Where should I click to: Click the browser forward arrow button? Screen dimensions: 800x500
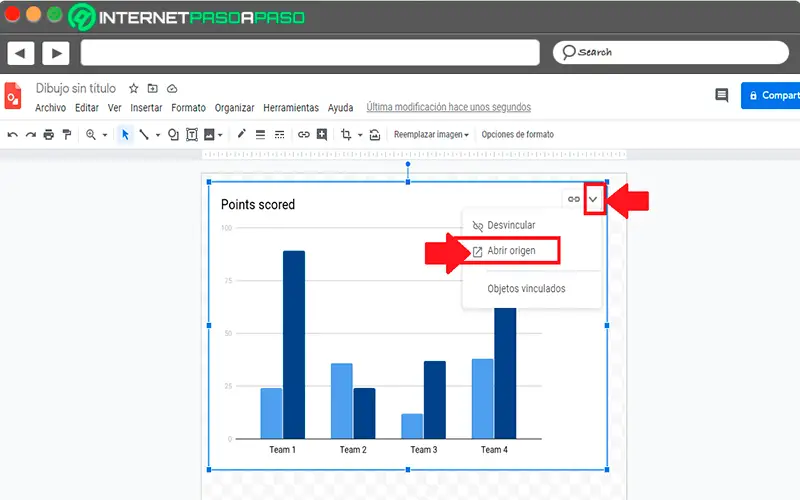(x=56, y=53)
